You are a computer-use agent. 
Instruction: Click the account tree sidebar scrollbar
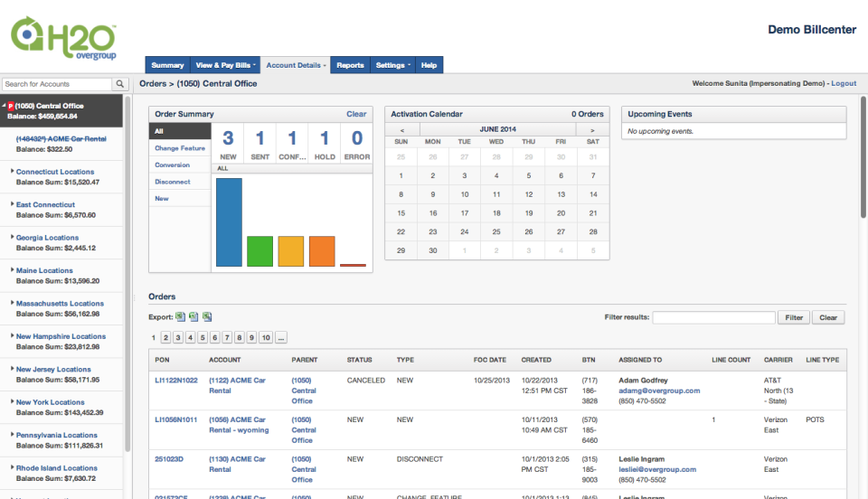tap(127, 274)
